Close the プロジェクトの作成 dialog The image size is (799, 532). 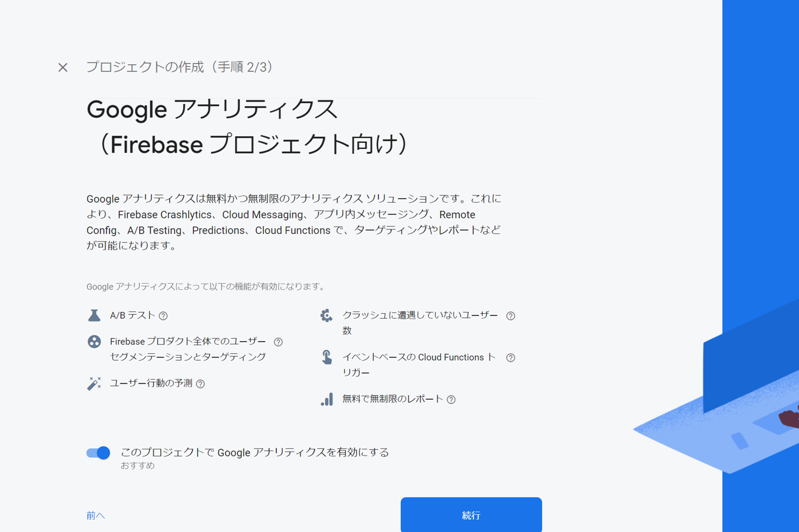[63, 67]
